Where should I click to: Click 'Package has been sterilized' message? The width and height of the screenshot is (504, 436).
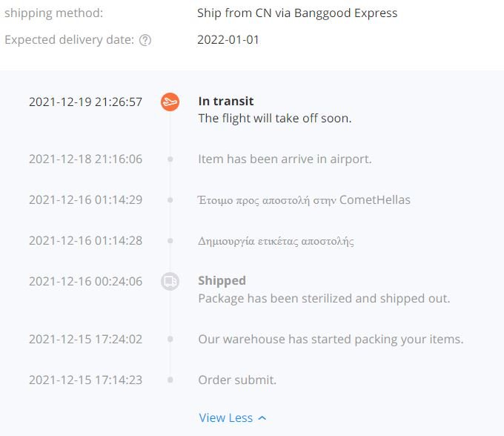[324, 298]
